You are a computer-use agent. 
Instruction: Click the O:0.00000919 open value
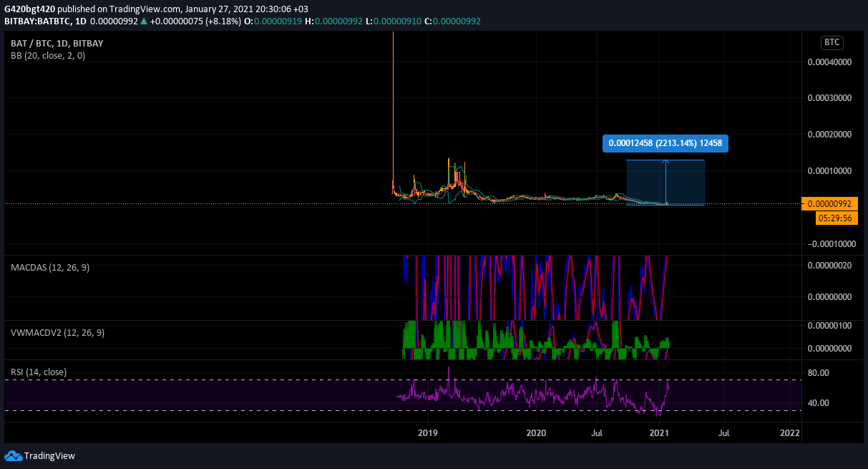[x=273, y=21]
